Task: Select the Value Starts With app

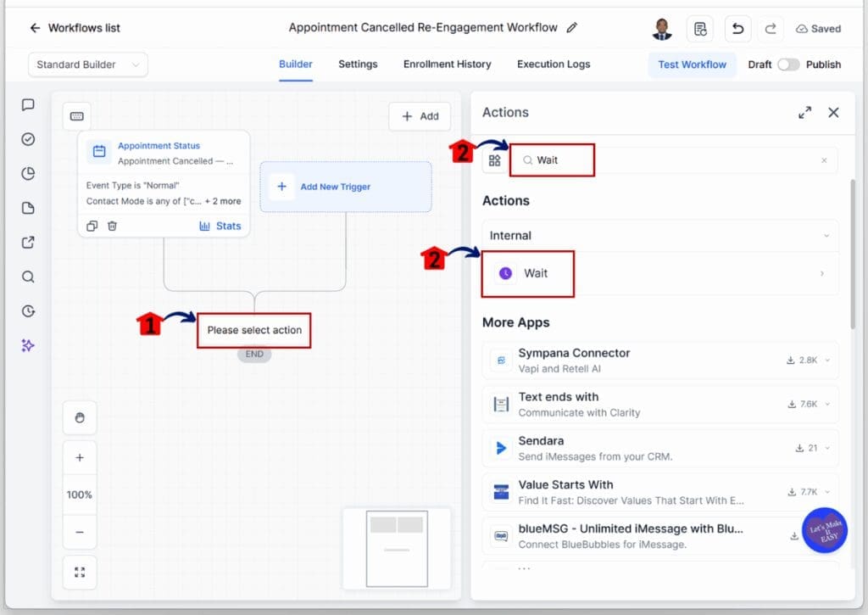Action: point(659,491)
